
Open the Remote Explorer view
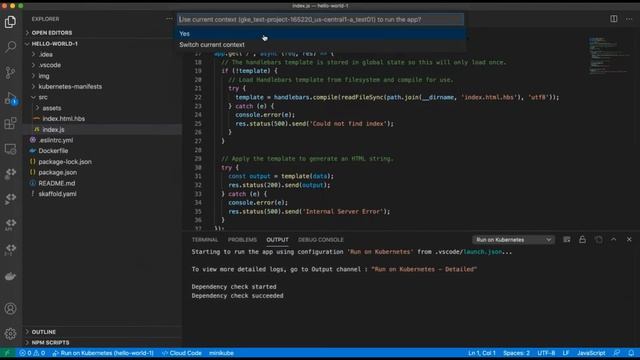tap(11, 149)
